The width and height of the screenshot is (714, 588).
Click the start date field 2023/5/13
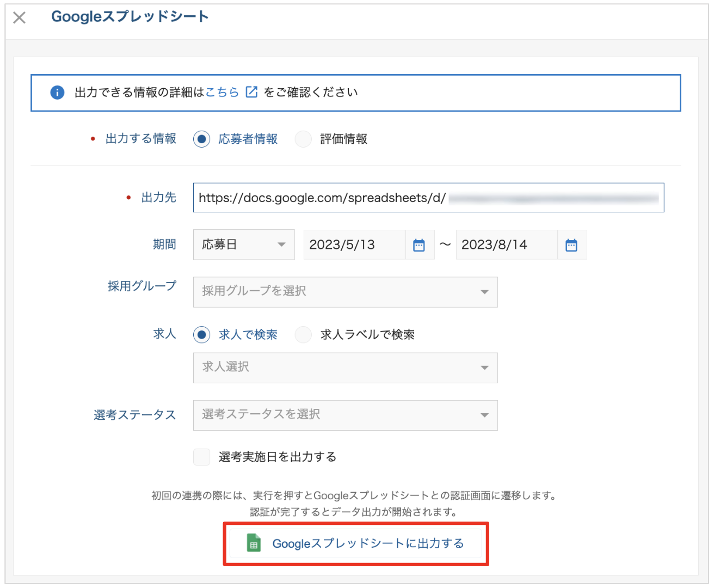pos(354,244)
